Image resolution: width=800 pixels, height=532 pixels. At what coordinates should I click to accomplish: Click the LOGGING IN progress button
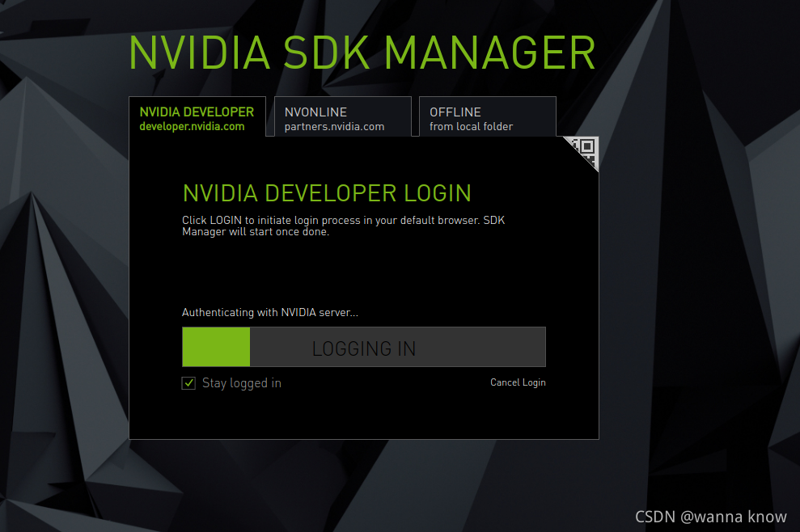364,347
